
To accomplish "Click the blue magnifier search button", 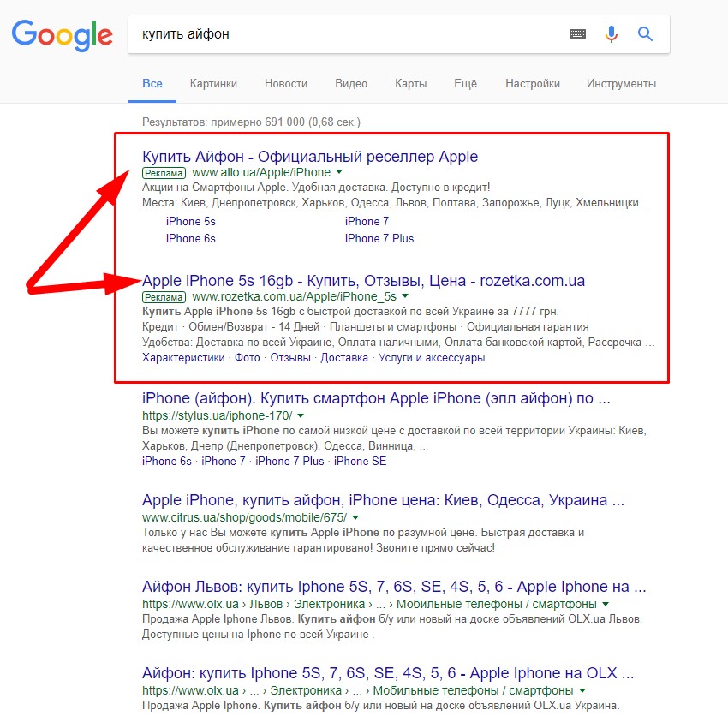I will point(645,34).
